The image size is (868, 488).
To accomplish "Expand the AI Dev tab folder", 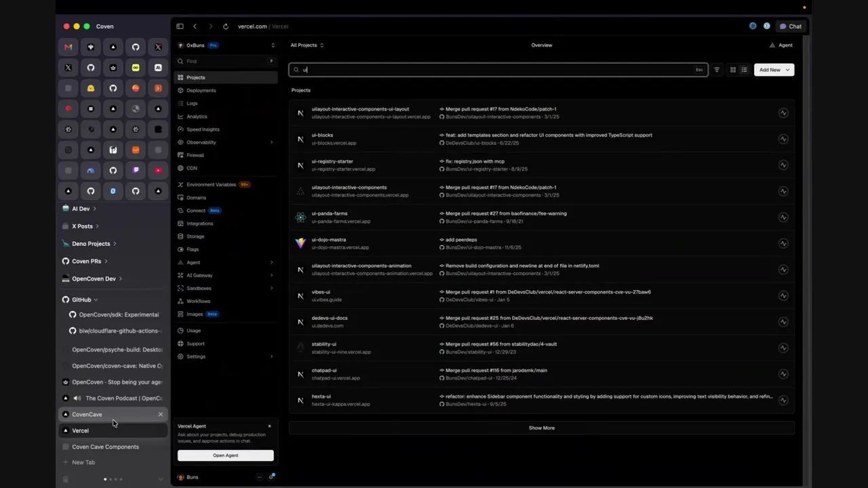I will 94,209.
